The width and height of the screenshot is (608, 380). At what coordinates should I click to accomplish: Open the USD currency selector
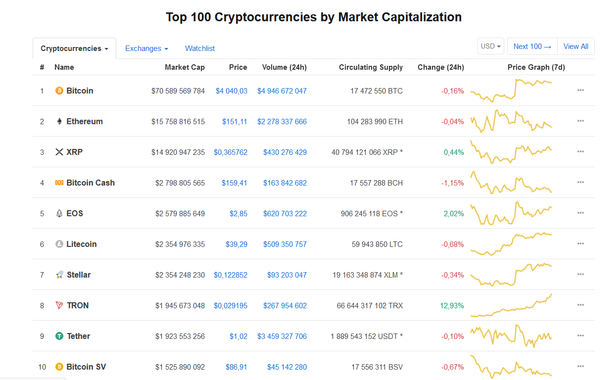pos(491,46)
